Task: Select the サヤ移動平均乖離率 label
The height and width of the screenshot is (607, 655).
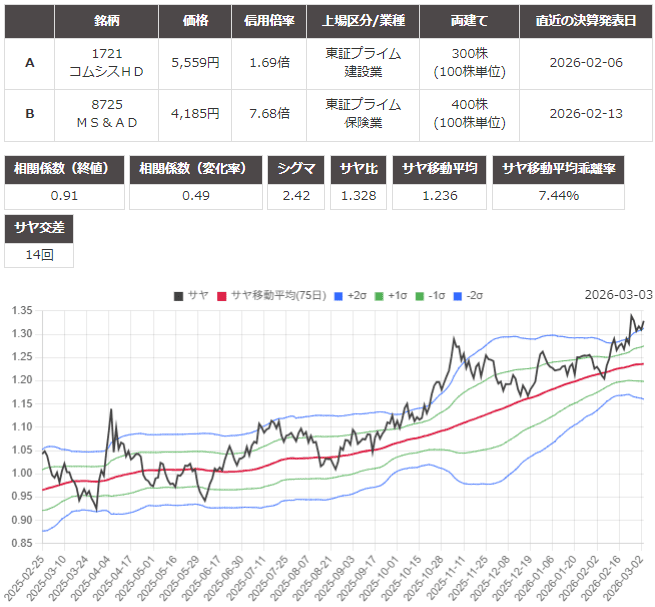Action: (558, 169)
